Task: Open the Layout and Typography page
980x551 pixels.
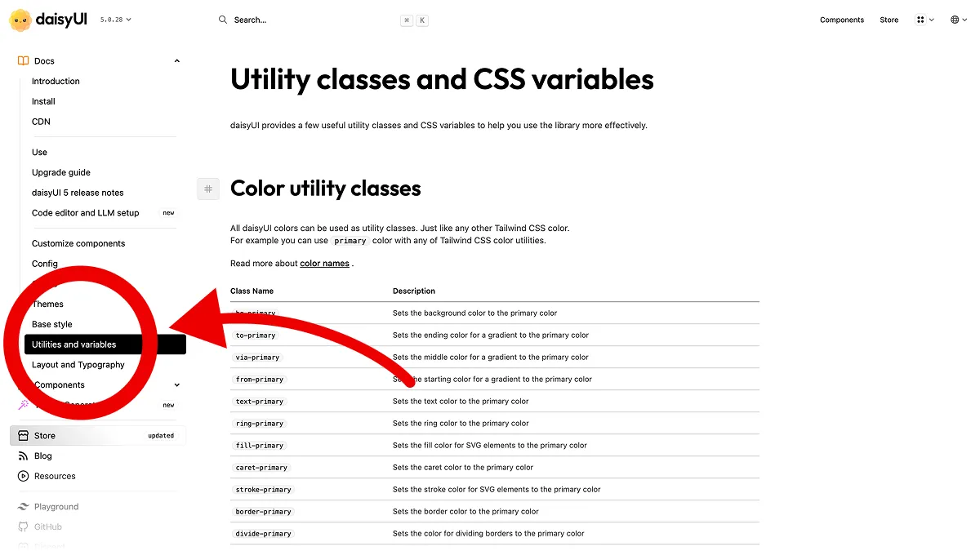Action: tap(78, 365)
